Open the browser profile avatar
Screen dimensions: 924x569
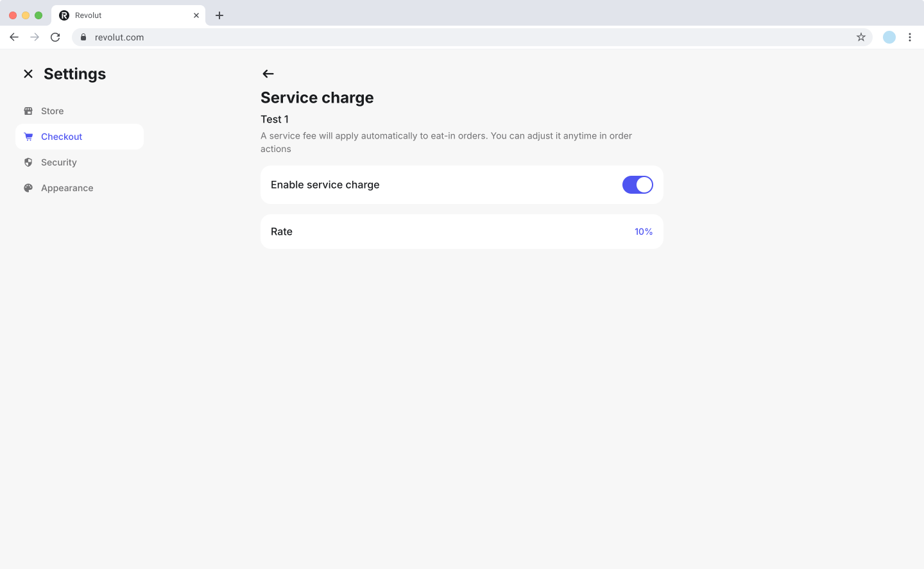(889, 37)
